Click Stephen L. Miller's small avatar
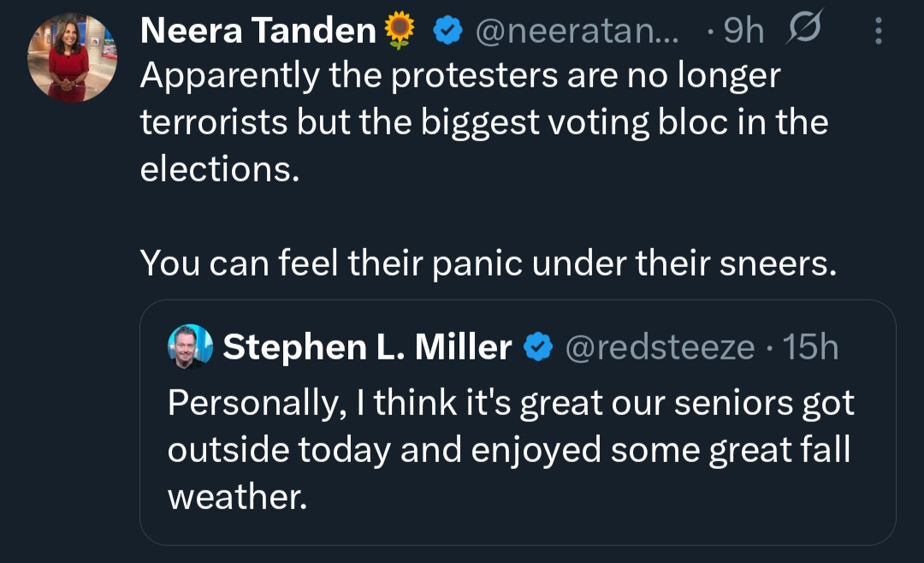 click(x=190, y=347)
